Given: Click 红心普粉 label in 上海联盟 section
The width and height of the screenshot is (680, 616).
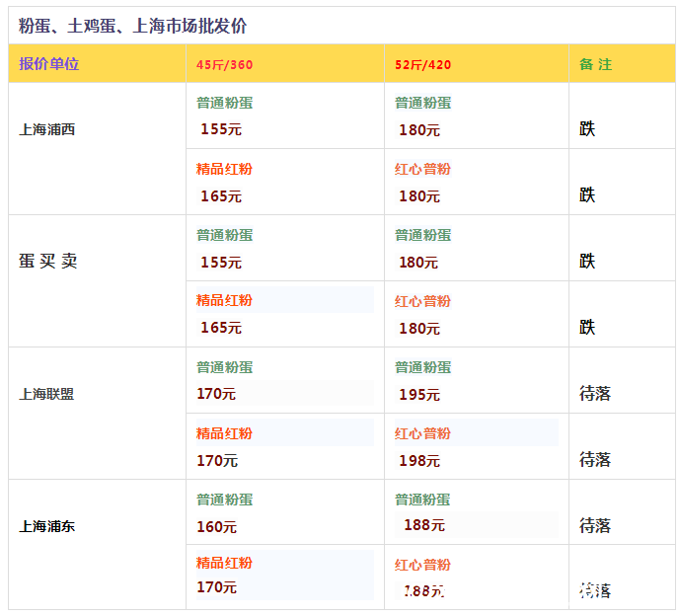Looking at the screenshot, I should pyautogui.click(x=422, y=433).
